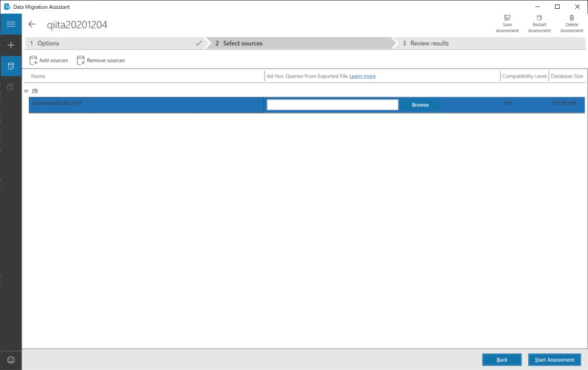Focus the ad hoc queries file field

pos(332,105)
